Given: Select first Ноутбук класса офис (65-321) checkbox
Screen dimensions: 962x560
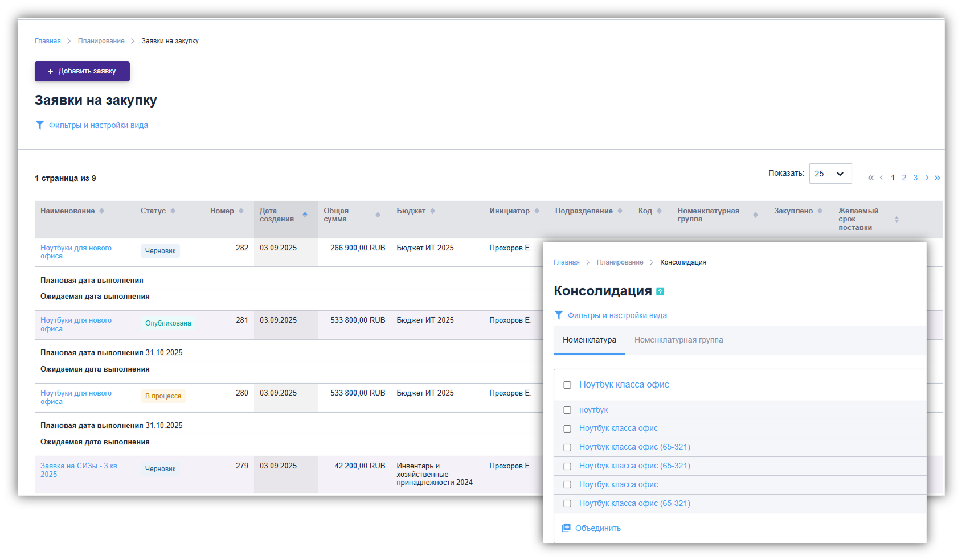Looking at the screenshot, I should [x=567, y=448].
